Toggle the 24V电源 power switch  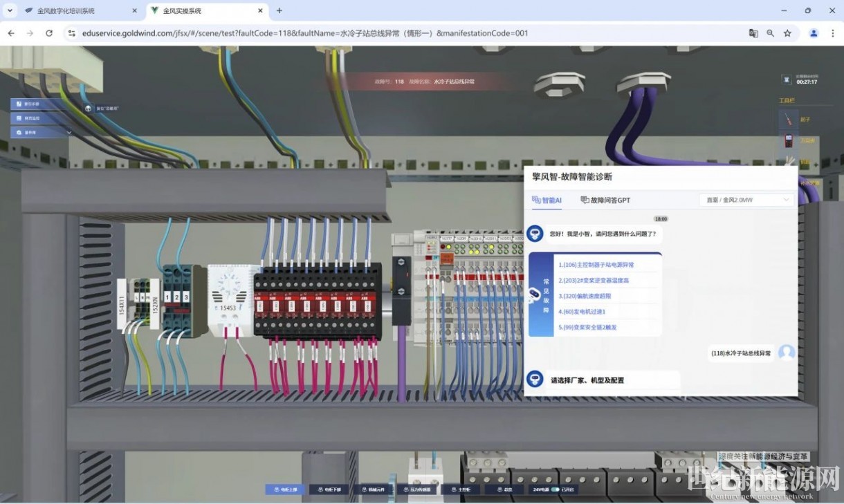tap(555, 489)
